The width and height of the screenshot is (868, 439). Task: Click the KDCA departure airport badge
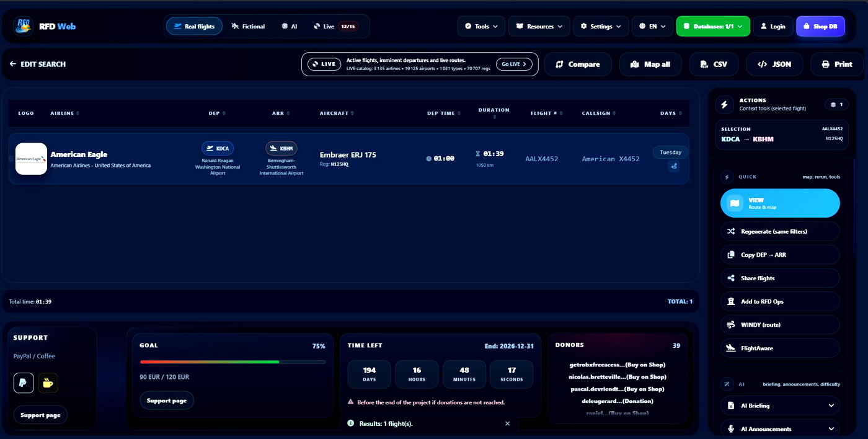tap(218, 148)
